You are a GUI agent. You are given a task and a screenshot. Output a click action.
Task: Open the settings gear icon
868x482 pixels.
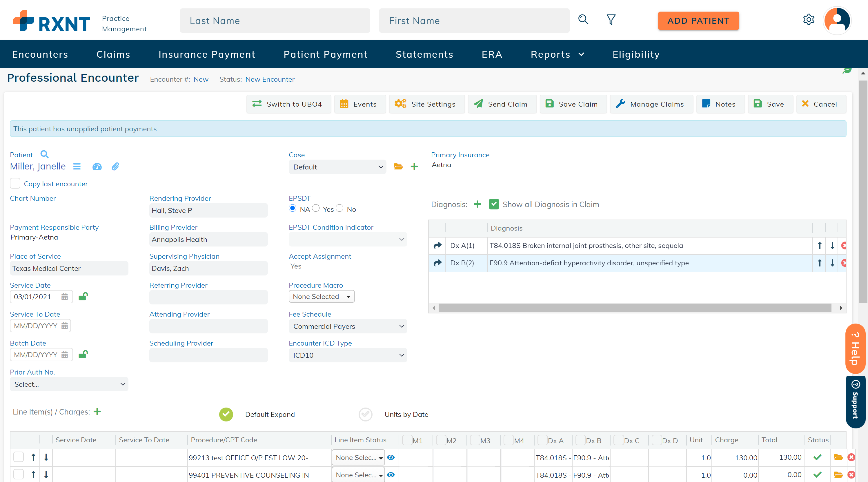809,19
